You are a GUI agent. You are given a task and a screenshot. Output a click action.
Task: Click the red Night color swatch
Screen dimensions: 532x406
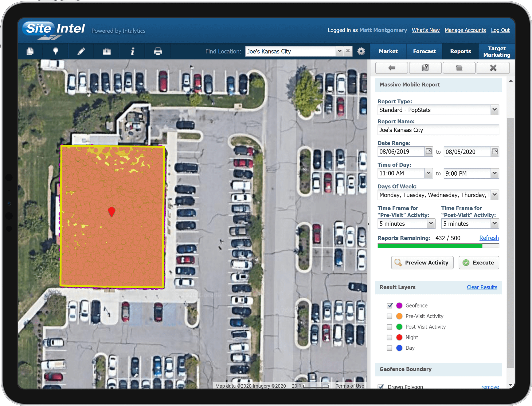click(x=399, y=337)
